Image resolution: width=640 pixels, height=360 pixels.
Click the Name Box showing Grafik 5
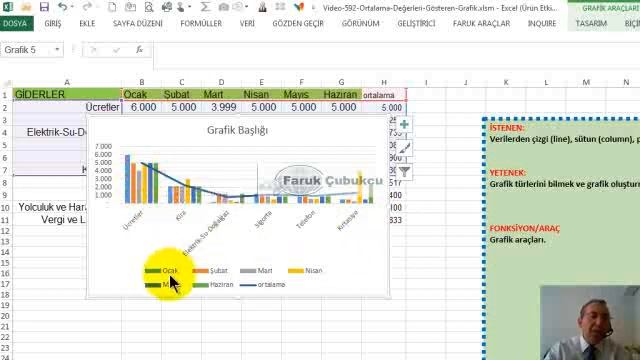[x=27, y=50]
